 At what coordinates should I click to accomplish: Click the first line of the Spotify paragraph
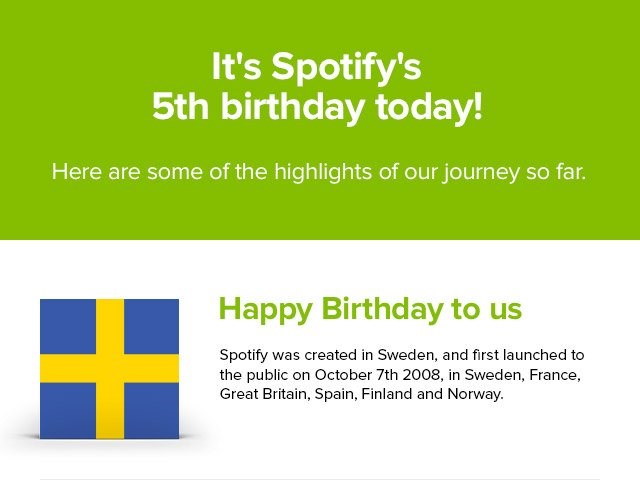[402, 355]
